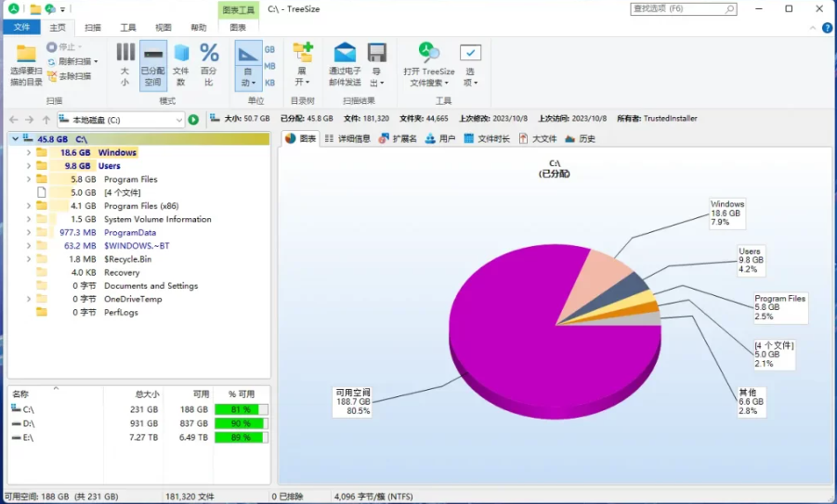Click the Stop scan button
The width and height of the screenshot is (837, 504).
(x=64, y=47)
